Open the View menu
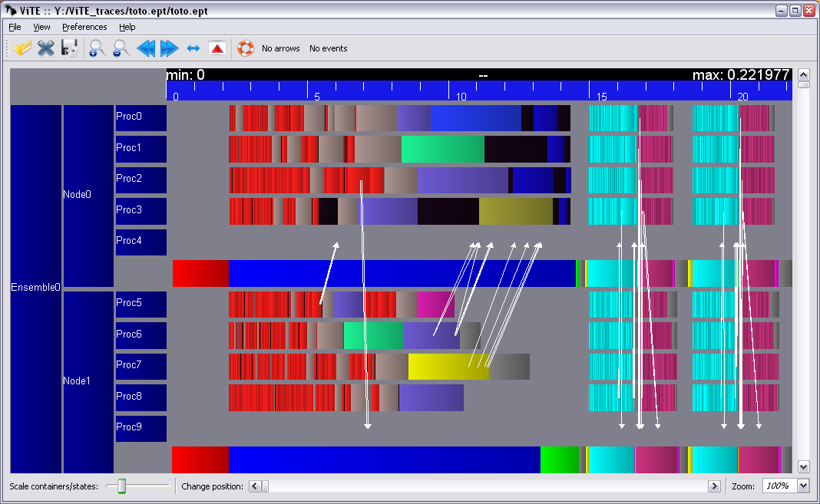Screen dimensions: 820x504 click(41, 27)
